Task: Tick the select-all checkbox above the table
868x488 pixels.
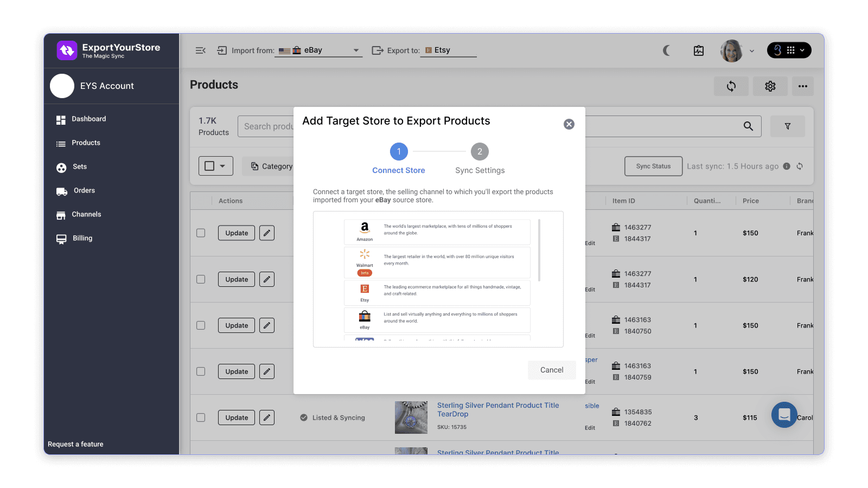Action: tap(210, 166)
